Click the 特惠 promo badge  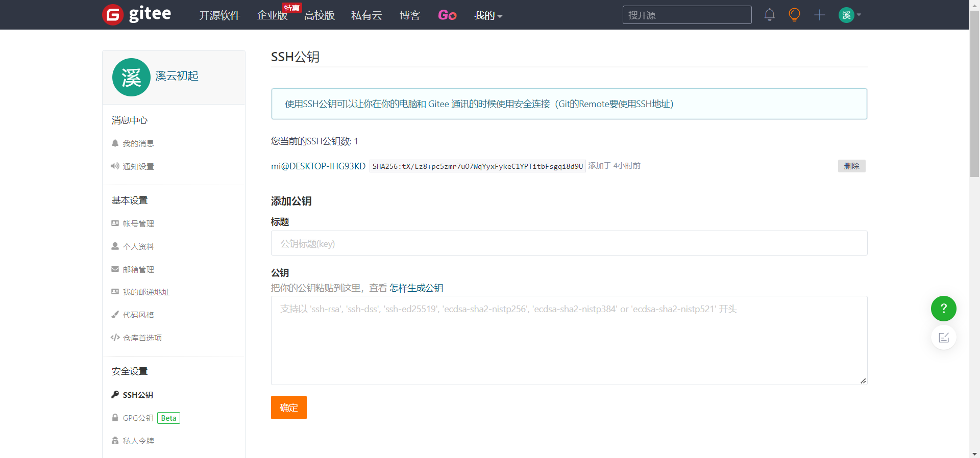[292, 8]
